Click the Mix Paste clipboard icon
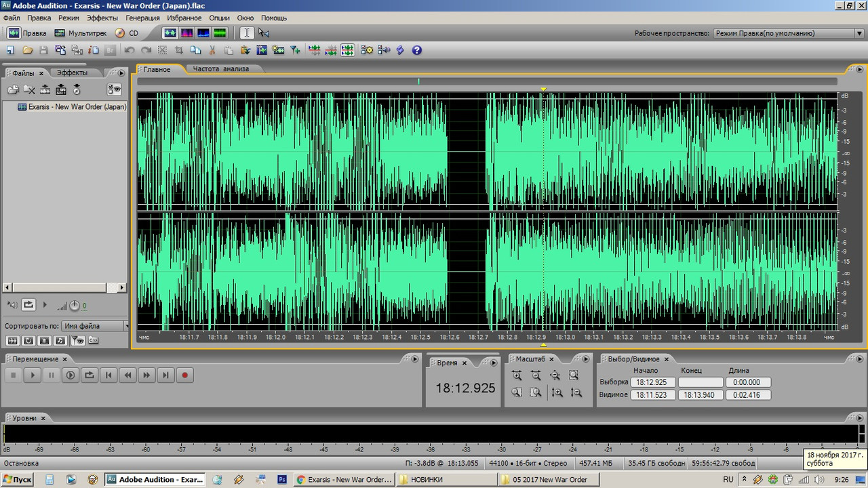Image resolution: width=868 pixels, height=488 pixels. (245, 50)
